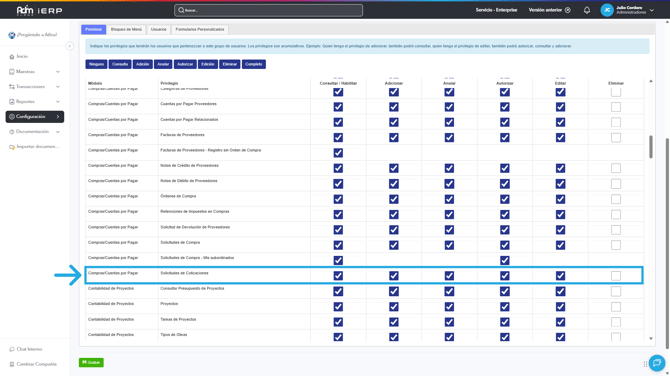
Task: Click the Cambiar Compañía sidebar item
Action: [x=33, y=364]
